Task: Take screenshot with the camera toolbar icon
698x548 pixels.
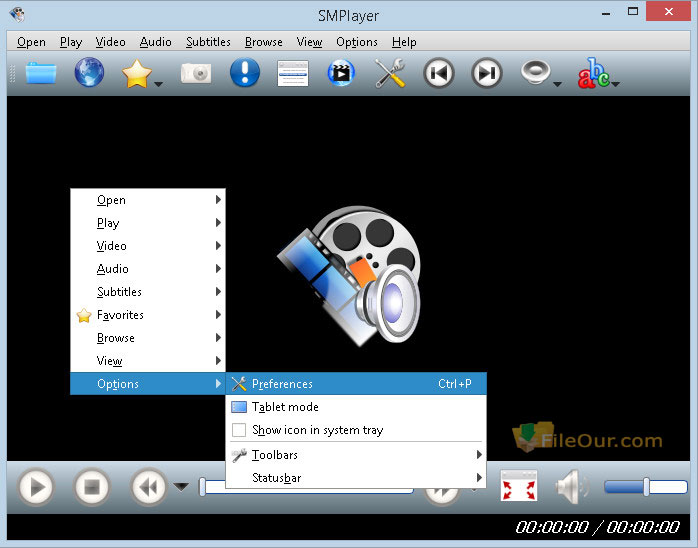Action: pyautogui.click(x=196, y=73)
